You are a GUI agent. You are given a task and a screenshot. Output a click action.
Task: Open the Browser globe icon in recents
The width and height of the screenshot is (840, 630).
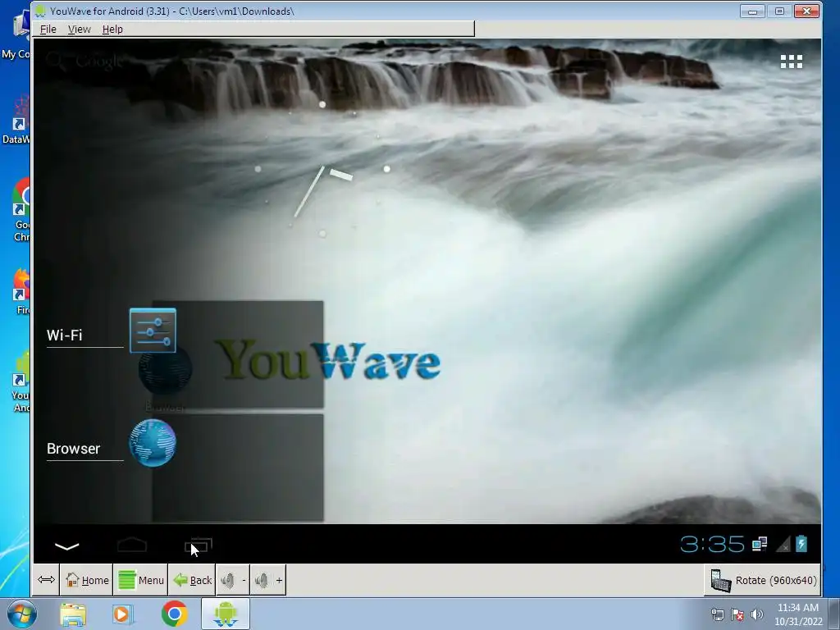point(153,443)
